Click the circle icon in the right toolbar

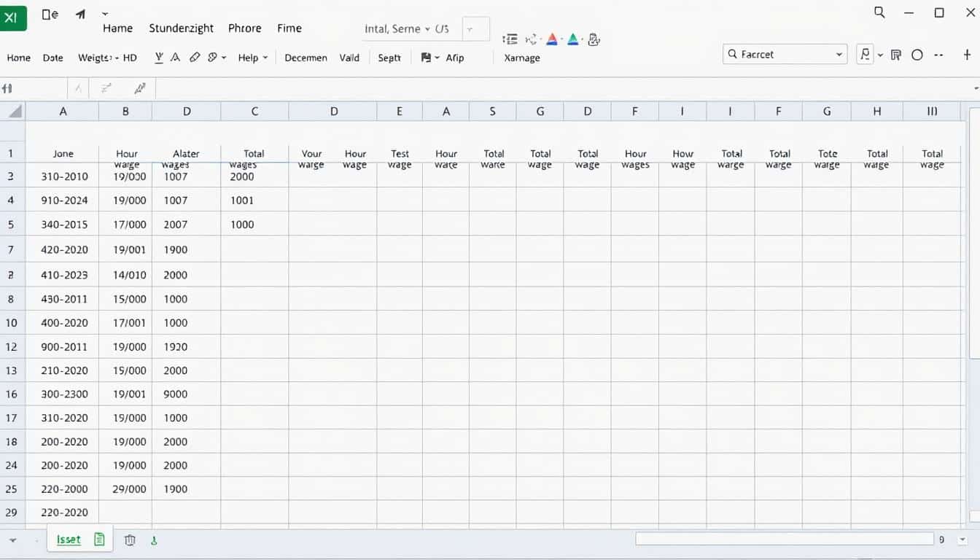pos(917,55)
